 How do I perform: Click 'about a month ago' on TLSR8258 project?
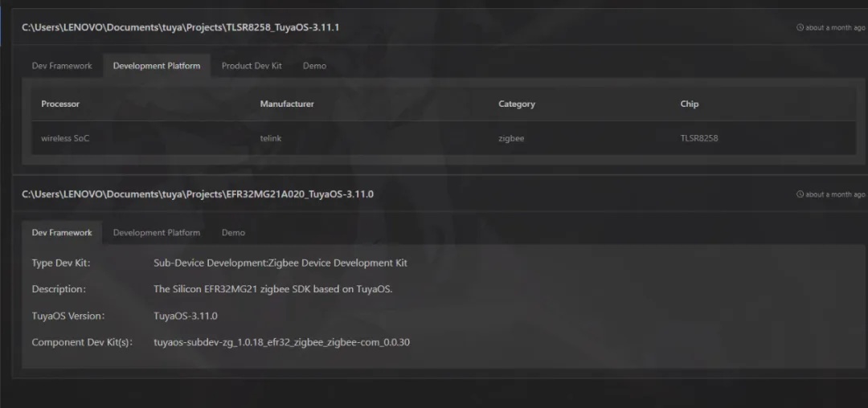[835, 27]
